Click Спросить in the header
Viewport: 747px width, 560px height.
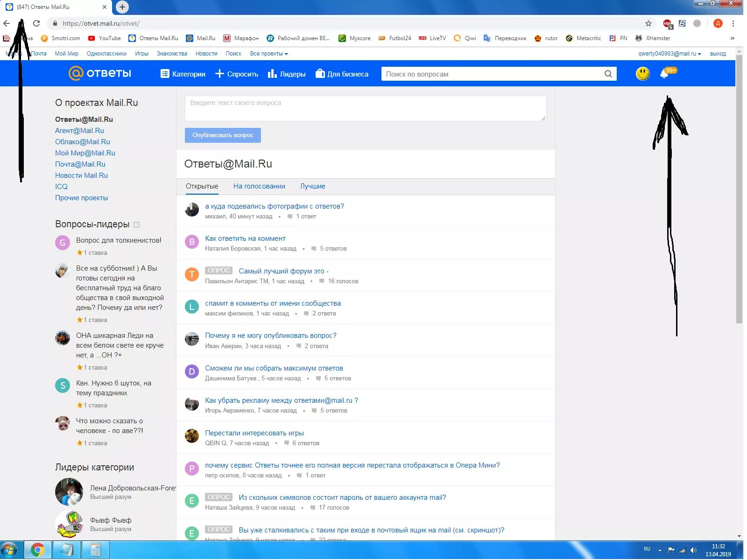tap(237, 74)
